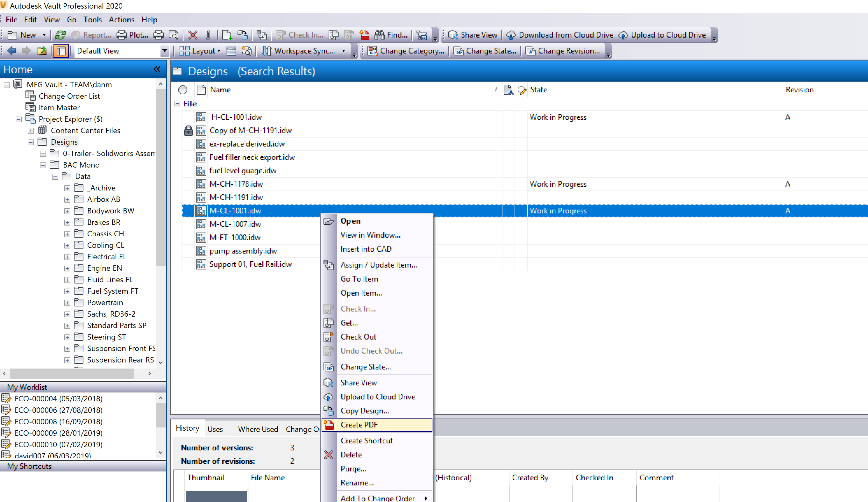Select Change Order List in tree

coord(69,96)
